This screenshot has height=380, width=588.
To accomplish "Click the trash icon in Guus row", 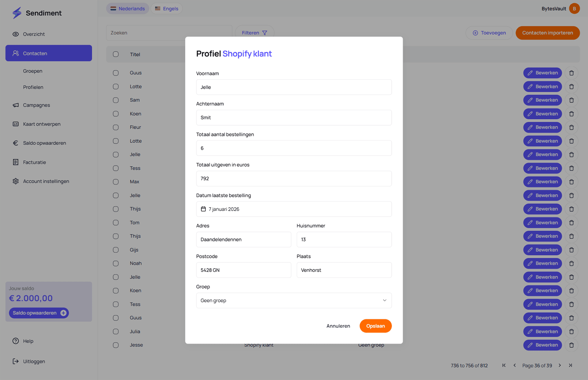I will (x=571, y=73).
